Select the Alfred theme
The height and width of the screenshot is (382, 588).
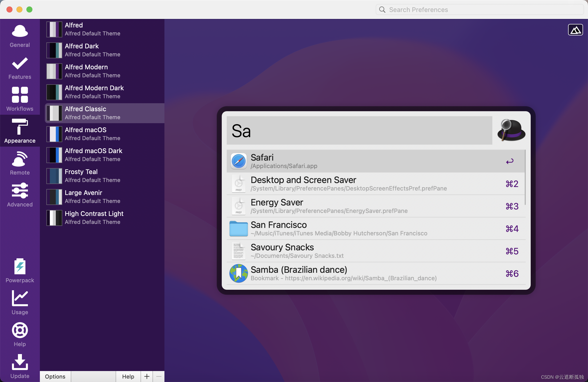(105, 29)
